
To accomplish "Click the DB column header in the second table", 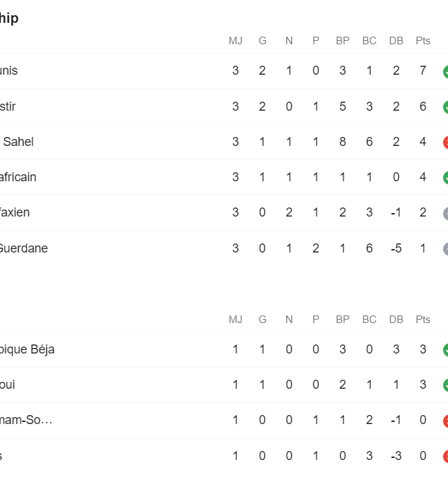I will pyautogui.click(x=396, y=320).
